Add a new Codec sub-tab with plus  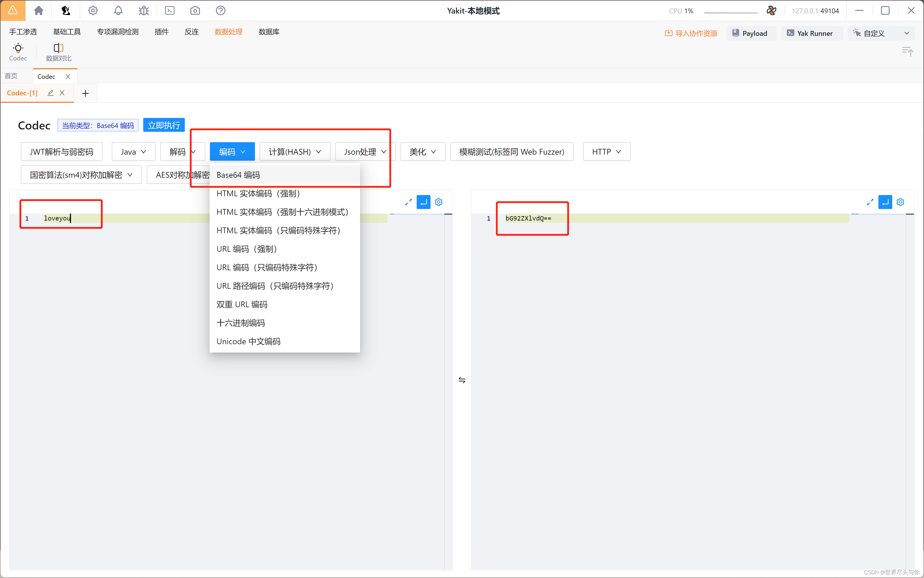point(85,93)
